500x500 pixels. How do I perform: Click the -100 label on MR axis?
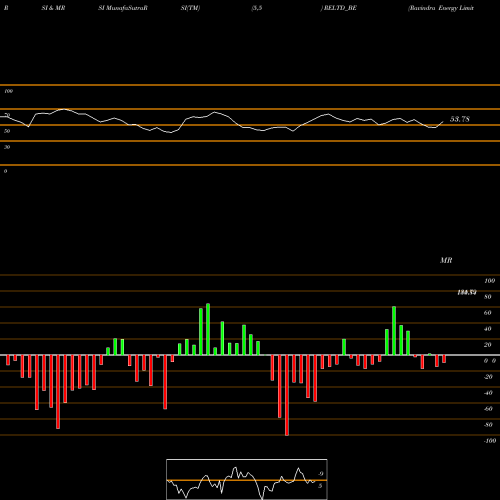tap(490, 441)
